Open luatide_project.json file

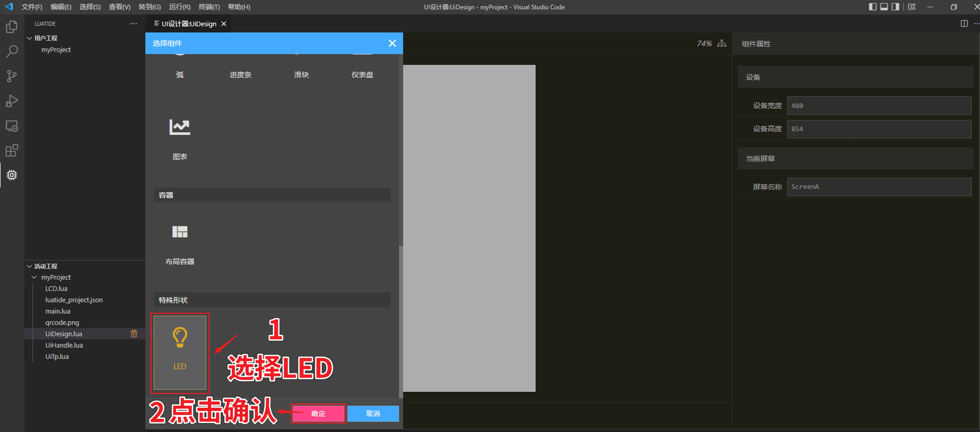click(x=74, y=300)
